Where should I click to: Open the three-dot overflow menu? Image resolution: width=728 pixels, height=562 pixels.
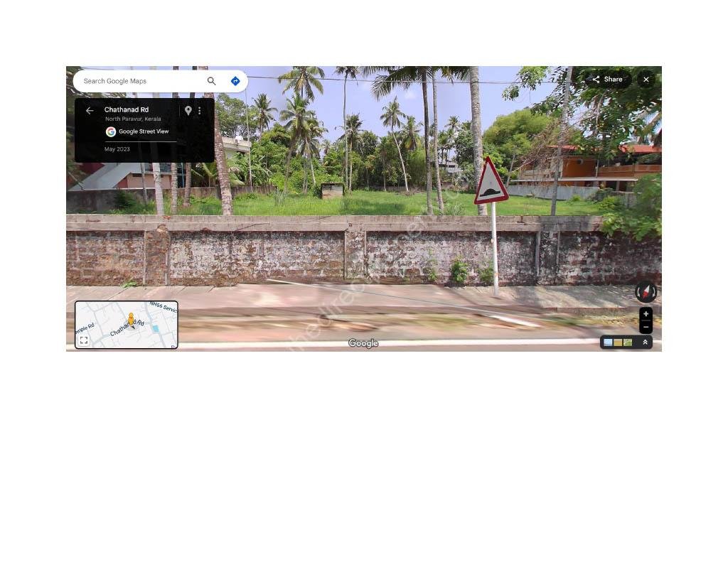tap(200, 110)
